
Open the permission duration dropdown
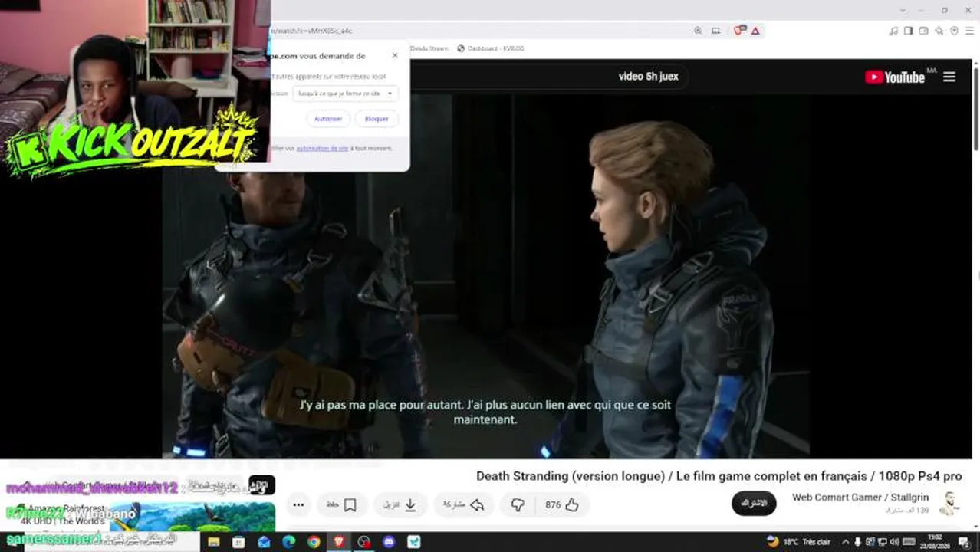click(345, 94)
